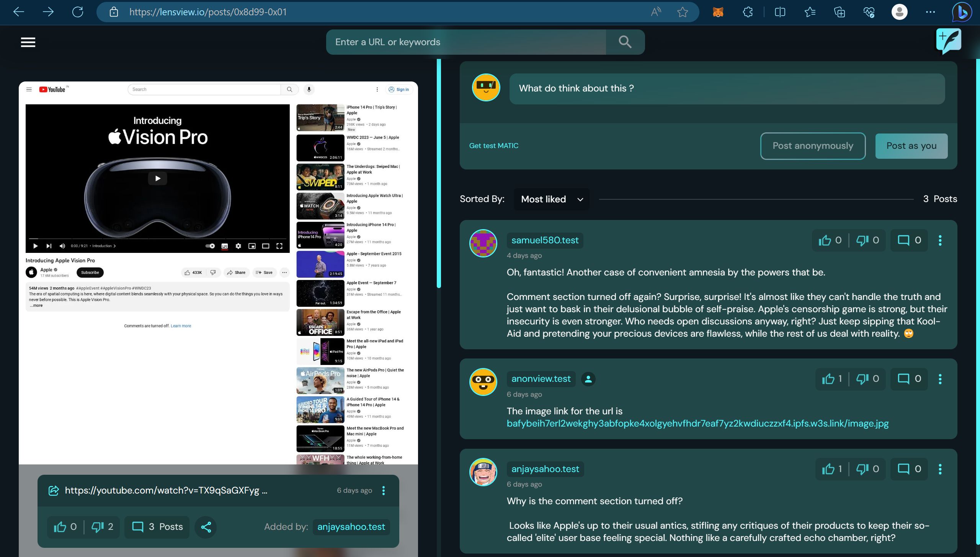Viewport: 980px width, 557px height.
Task: Click the samuel580.test avatar
Action: click(483, 243)
